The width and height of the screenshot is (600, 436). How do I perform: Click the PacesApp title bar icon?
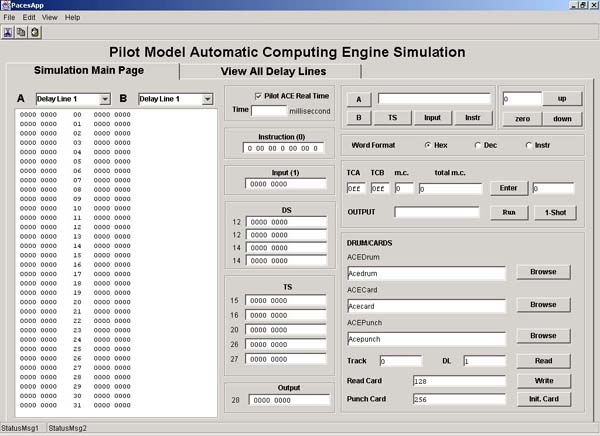coord(7,6)
